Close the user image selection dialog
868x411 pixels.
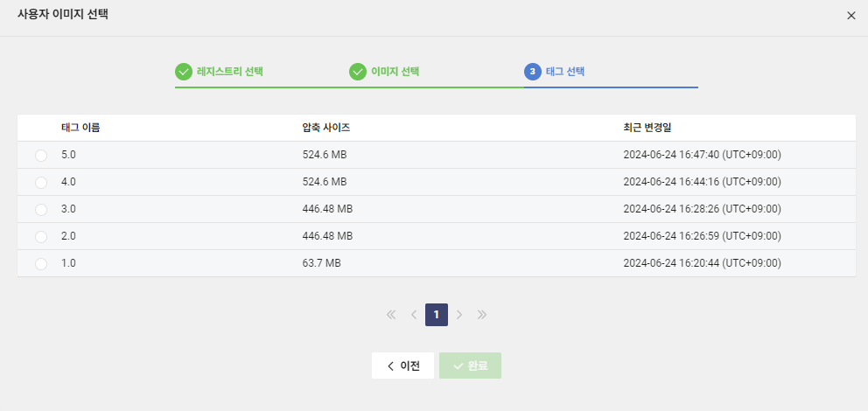pos(851,16)
